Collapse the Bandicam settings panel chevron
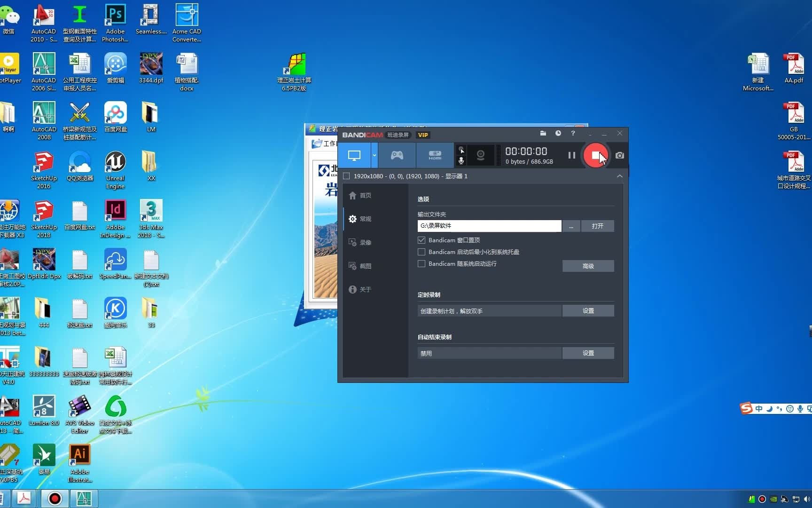Screen dimensions: 812x508 point(619,176)
